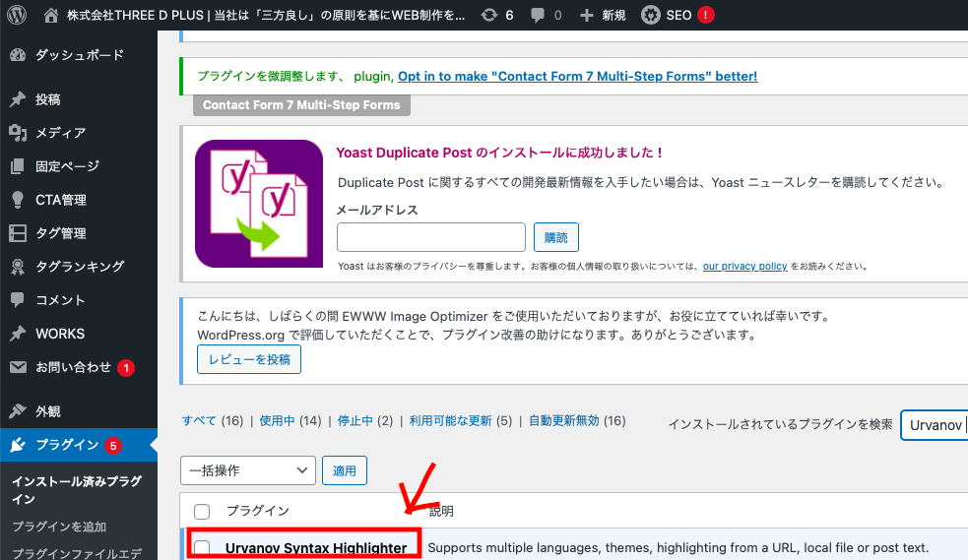Image resolution: width=968 pixels, height=560 pixels.
Task: Click the 投稿 pushpin icon
Action: click(x=18, y=99)
